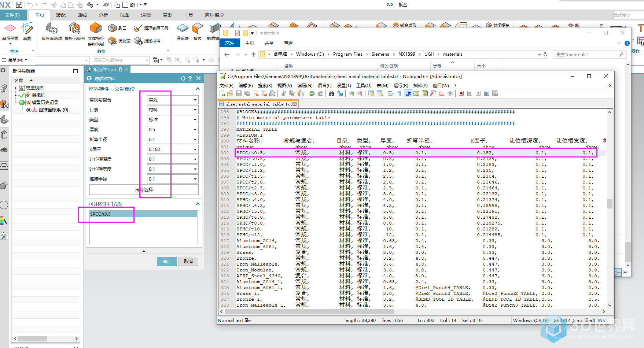Toggle Document Monitoring eye icon in Notepad++
The width and height of the screenshot is (644, 348).
coord(450,93)
